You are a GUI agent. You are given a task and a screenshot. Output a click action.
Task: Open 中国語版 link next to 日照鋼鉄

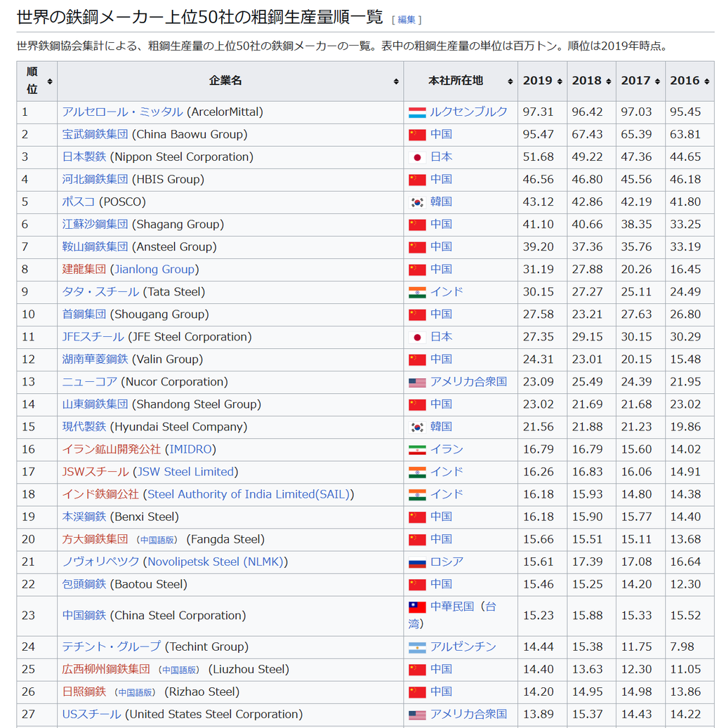[x=135, y=693]
